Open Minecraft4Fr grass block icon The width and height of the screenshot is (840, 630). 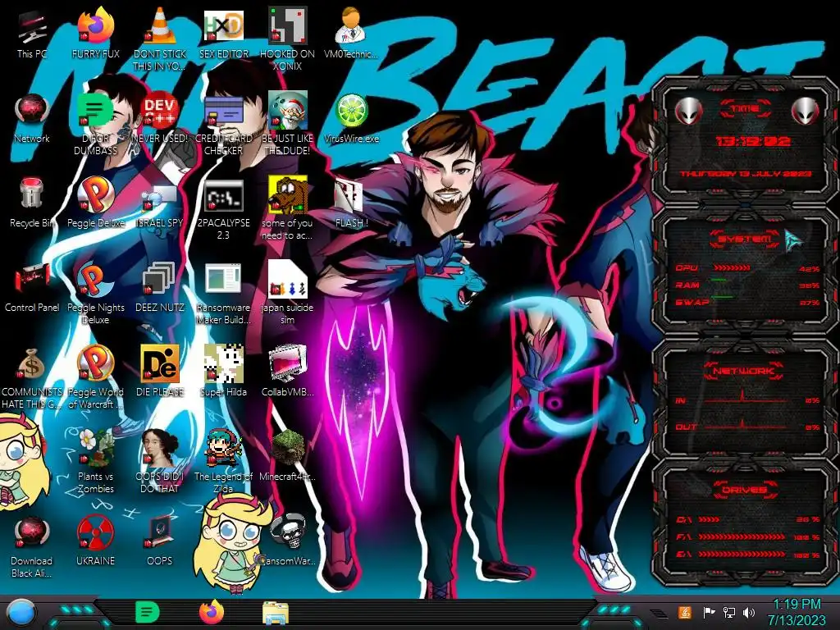(287, 456)
